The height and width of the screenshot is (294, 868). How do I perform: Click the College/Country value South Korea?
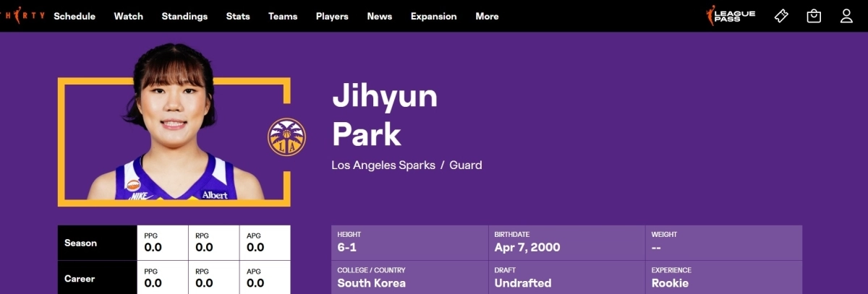[372, 283]
